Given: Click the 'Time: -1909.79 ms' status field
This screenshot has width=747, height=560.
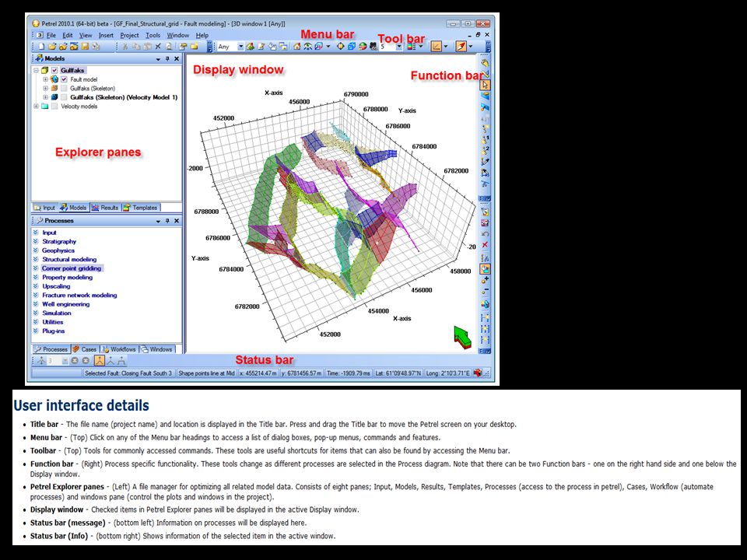Looking at the screenshot, I should [x=349, y=373].
